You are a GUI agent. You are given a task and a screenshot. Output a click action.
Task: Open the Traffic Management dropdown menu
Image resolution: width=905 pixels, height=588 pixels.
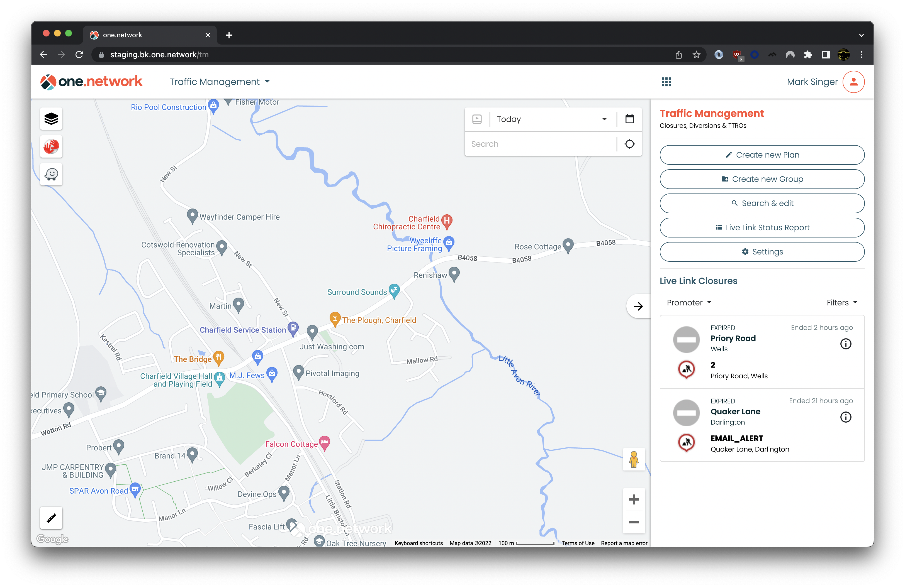click(220, 82)
